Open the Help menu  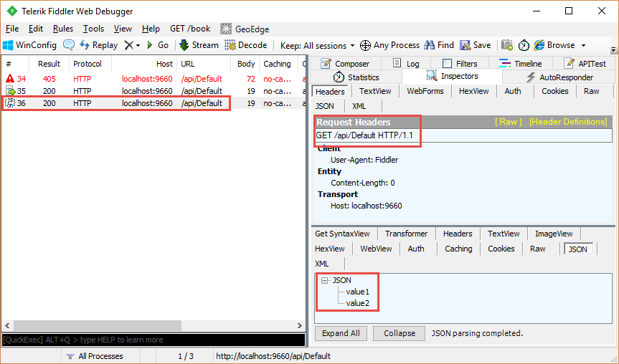(151, 29)
